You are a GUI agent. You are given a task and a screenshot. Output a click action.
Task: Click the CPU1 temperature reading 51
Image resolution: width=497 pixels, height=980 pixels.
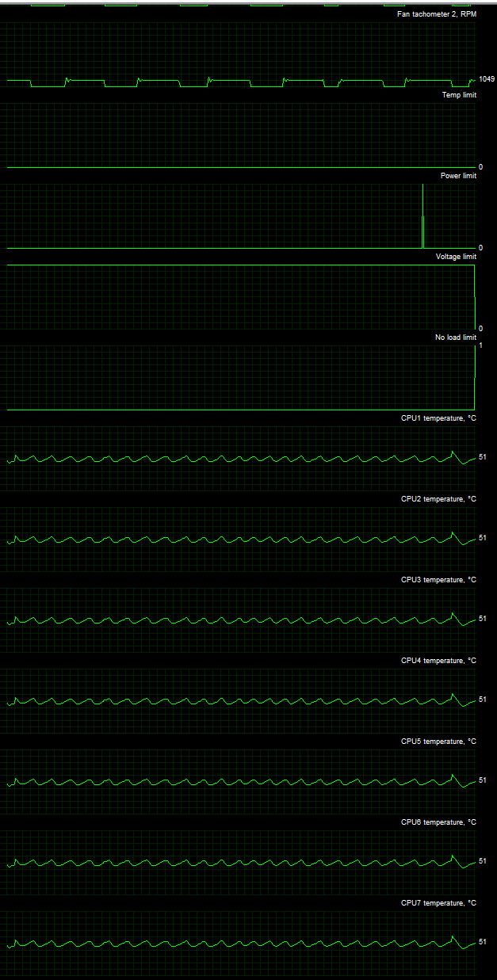(x=483, y=457)
